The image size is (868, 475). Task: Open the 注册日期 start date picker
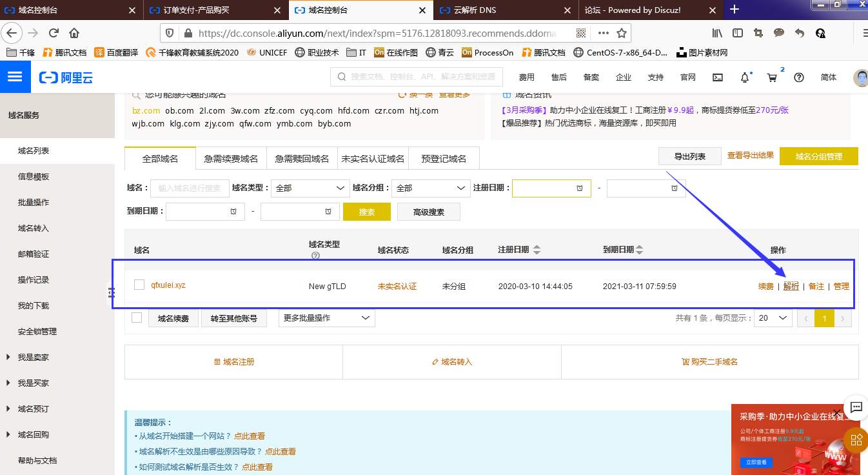click(x=551, y=188)
